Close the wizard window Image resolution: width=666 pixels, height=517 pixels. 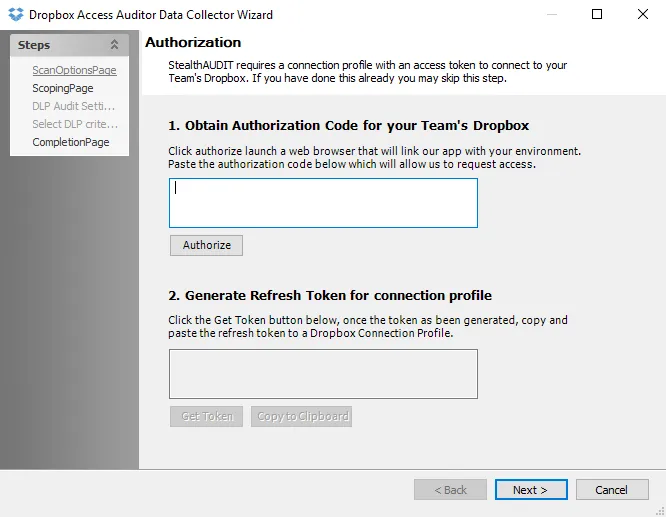[x=643, y=14]
